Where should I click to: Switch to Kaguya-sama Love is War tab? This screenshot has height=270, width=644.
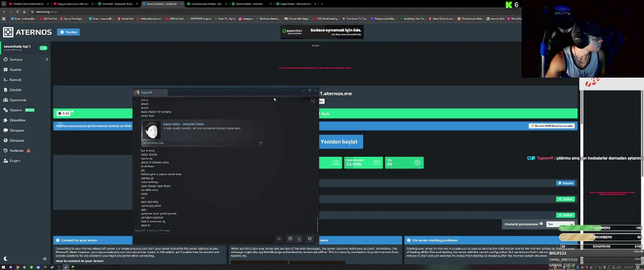[73, 4]
